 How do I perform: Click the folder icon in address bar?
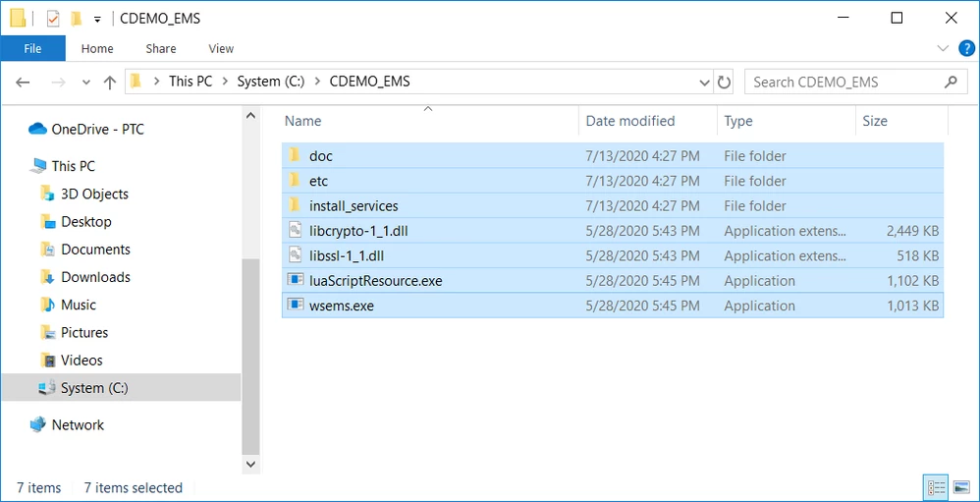(x=136, y=82)
